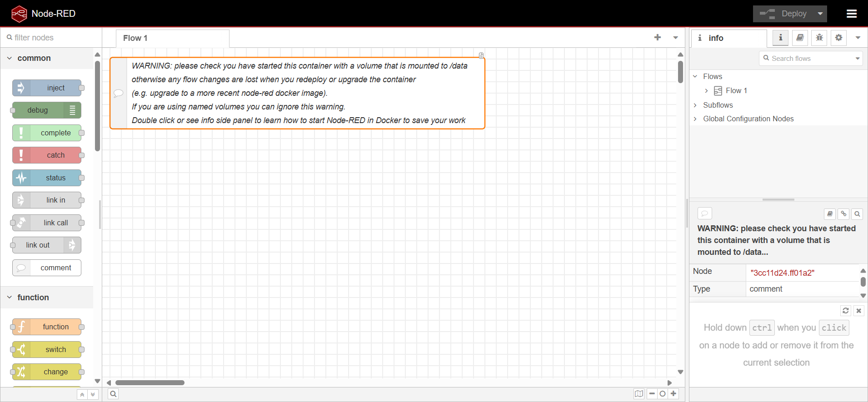Open the sidebar tabs dropdown arrow
Viewport: 868px width, 402px height.
(858, 38)
